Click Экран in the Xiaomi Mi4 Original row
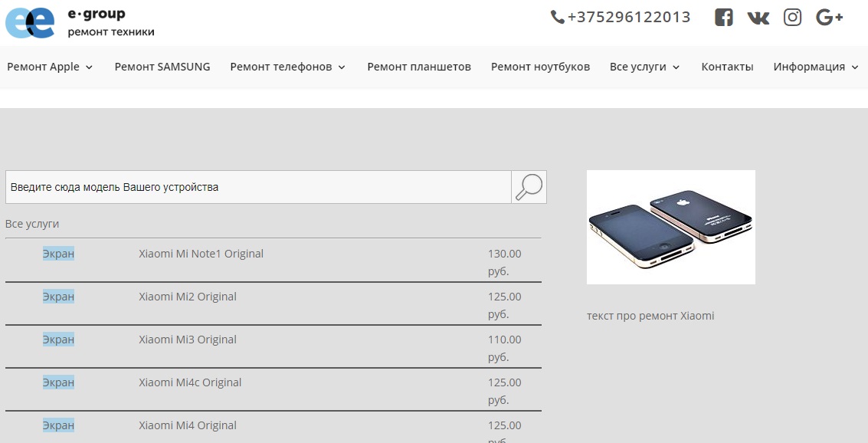Viewport: 868px width, 443px height. tap(58, 425)
